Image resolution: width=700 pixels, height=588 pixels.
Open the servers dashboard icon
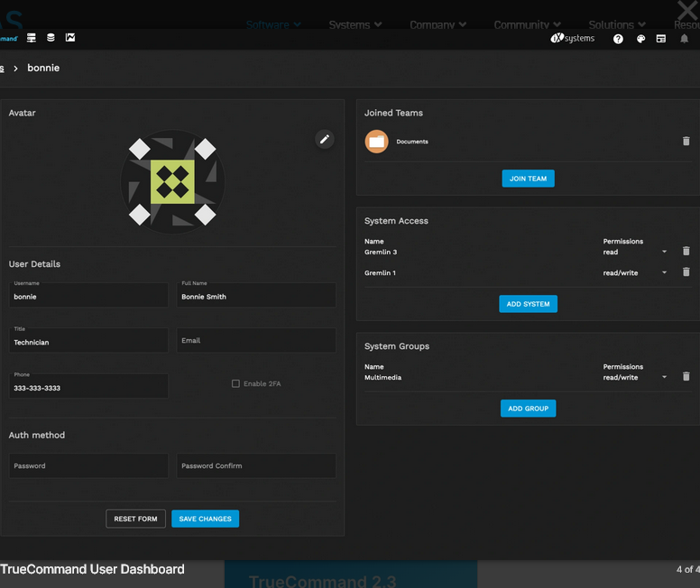pos(32,38)
